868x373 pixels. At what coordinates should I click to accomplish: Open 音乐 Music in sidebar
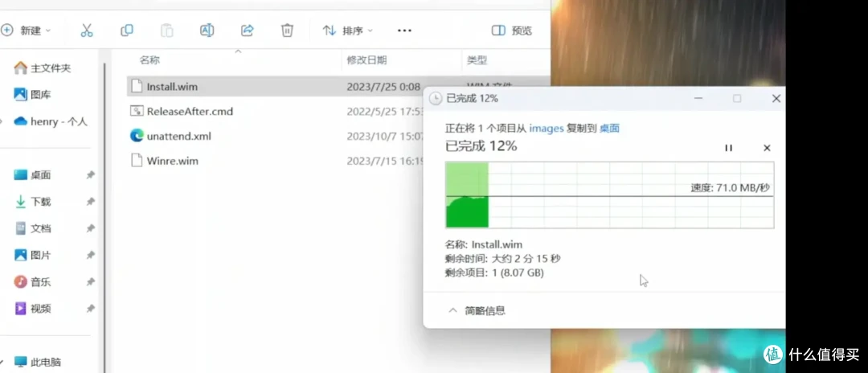pos(33,281)
